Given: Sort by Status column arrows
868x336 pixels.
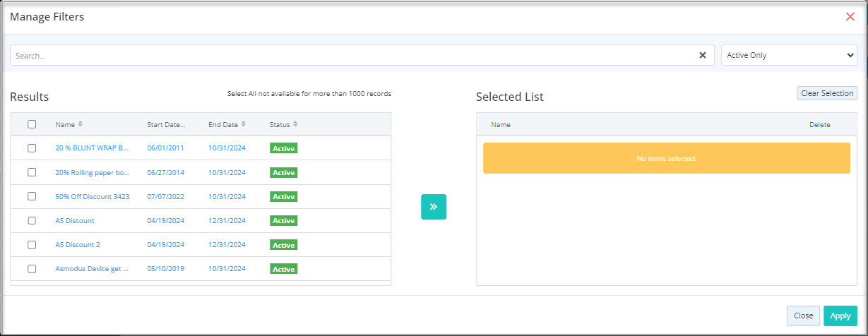Looking at the screenshot, I should tap(295, 124).
